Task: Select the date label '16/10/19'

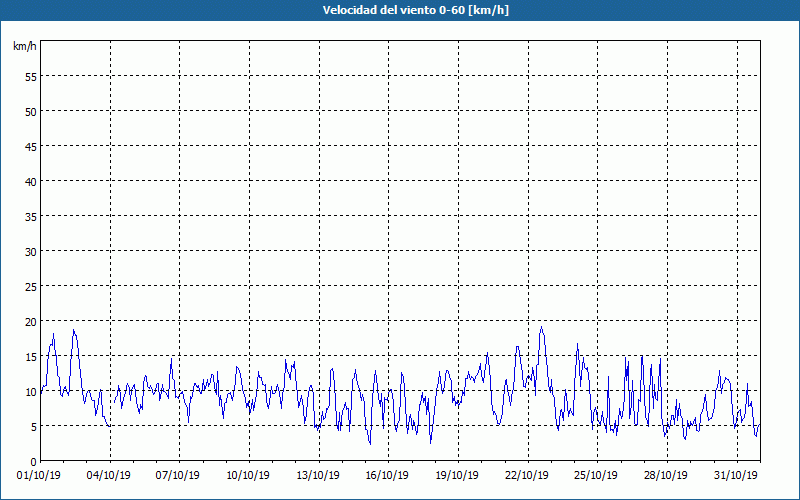Action: pyautogui.click(x=387, y=476)
